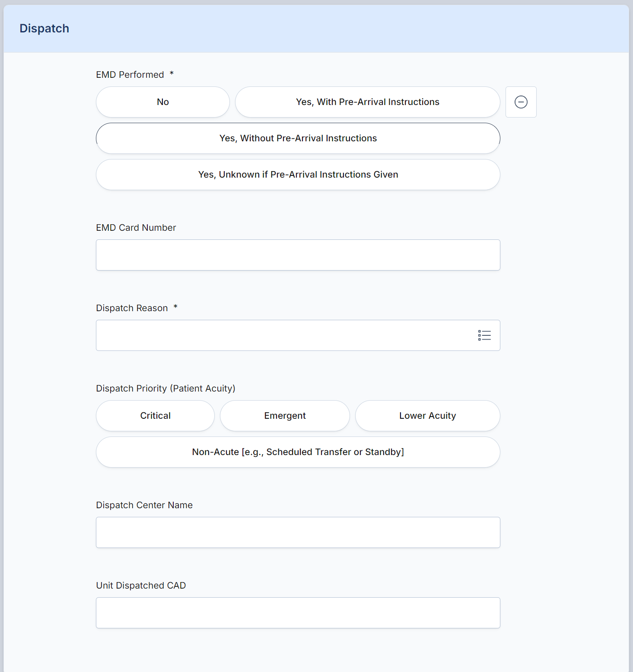Set dispatch priority to Critical
633x672 pixels.
coord(155,416)
